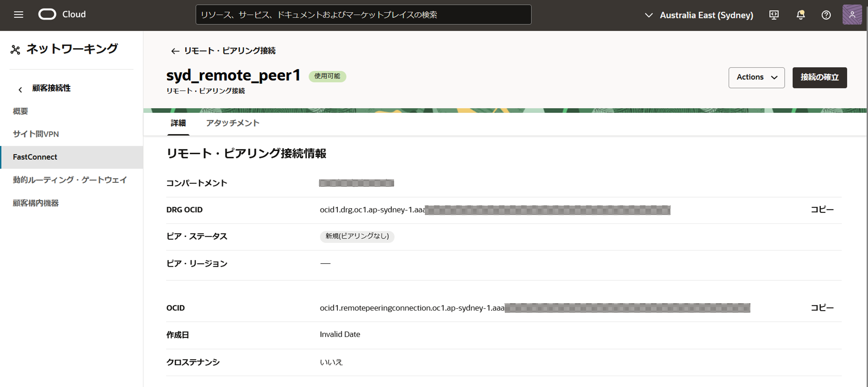Click the ピア・ステータス label
Screen dimensions: 868x387
(x=197, y=237)
